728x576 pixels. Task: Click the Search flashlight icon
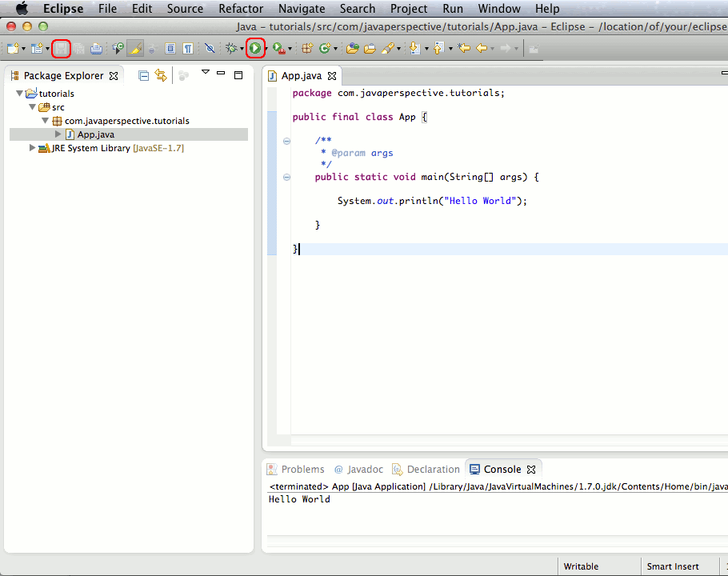coord(388,48)
